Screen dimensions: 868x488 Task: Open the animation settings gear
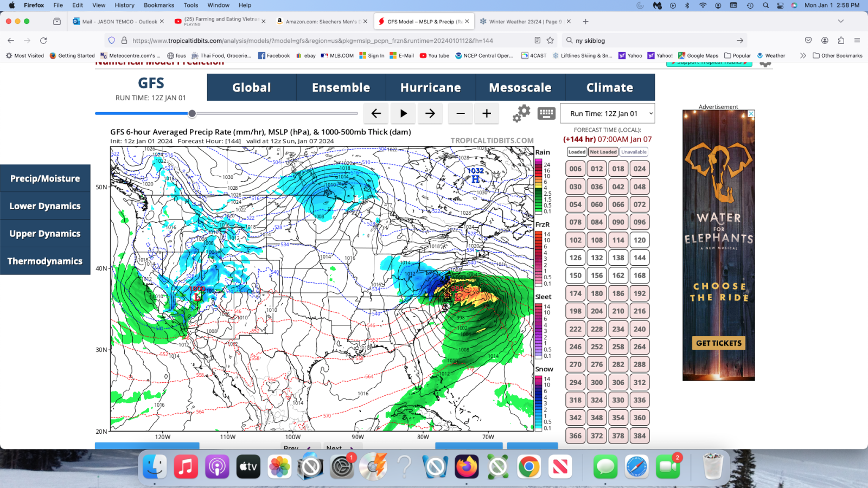pos(520,113)
